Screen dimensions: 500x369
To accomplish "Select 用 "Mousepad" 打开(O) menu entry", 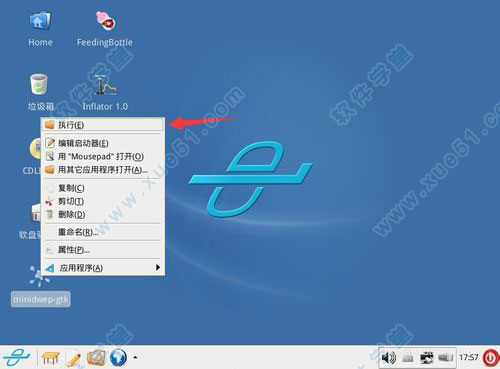I will pyautogui.click(x=103, y=156).
